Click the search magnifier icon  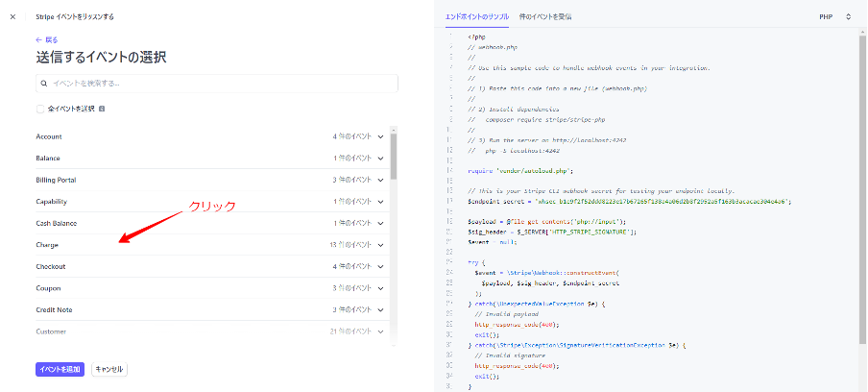click(44, 84)
